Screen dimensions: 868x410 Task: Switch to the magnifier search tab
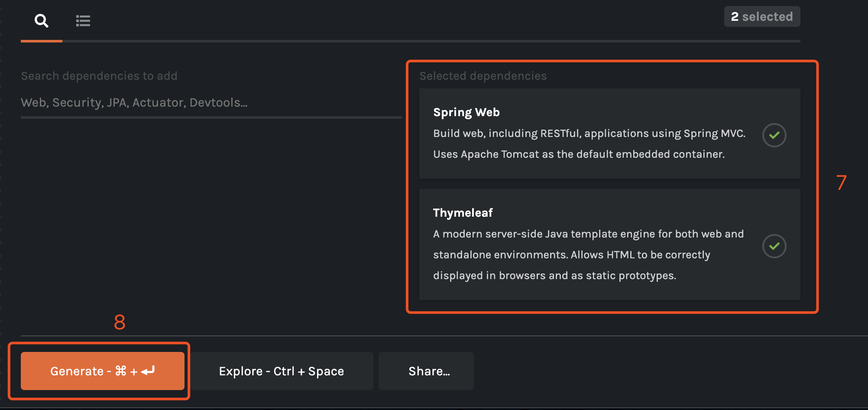pos(42,20)
